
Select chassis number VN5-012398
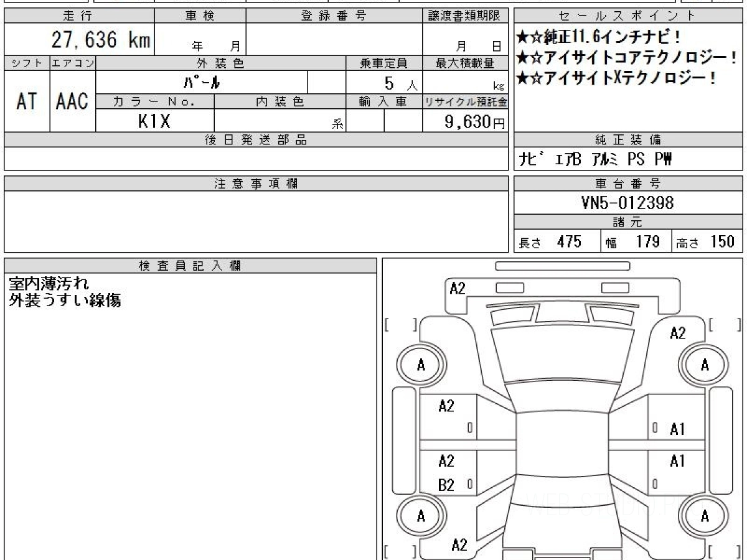click(x=627, y=203)
